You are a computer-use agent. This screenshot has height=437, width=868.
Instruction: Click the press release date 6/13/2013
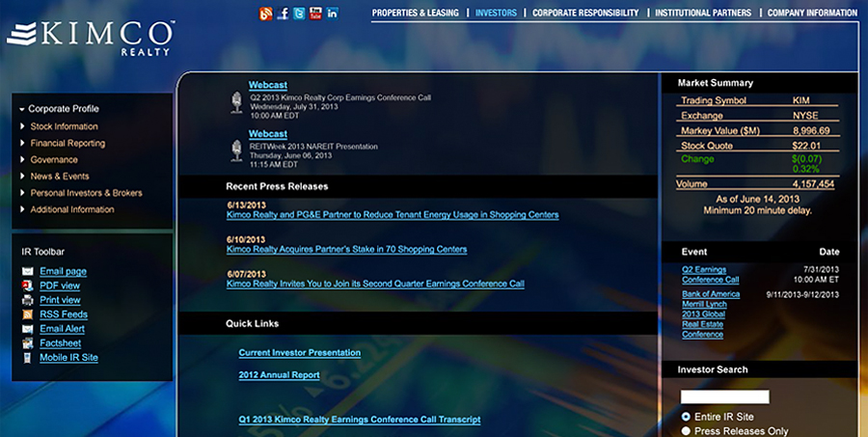point(246,205)
